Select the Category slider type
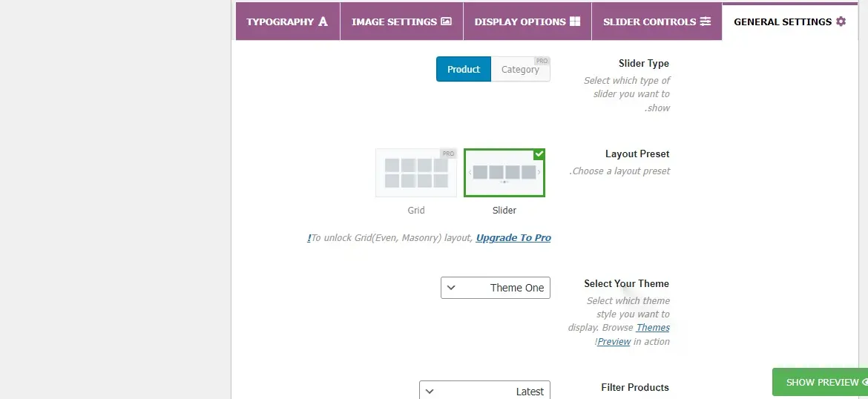This screenshot has width=868, height=399. (520, 70)
